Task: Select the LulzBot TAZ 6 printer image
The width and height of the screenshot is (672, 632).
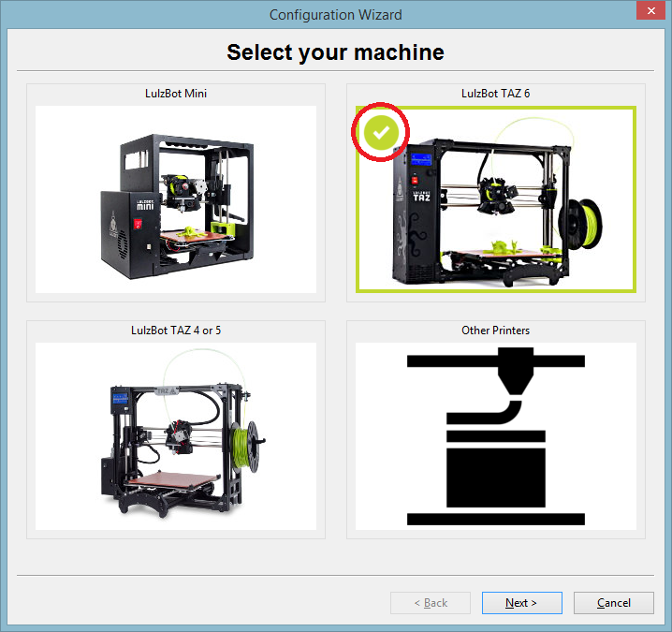Action: pyautogui.click(x=496, y=199)
